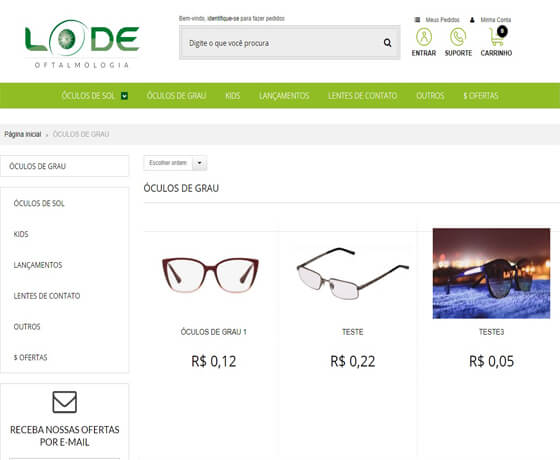560x460 pixels.
Task: Open the Suporte phone icon
Action: point(458,37)
